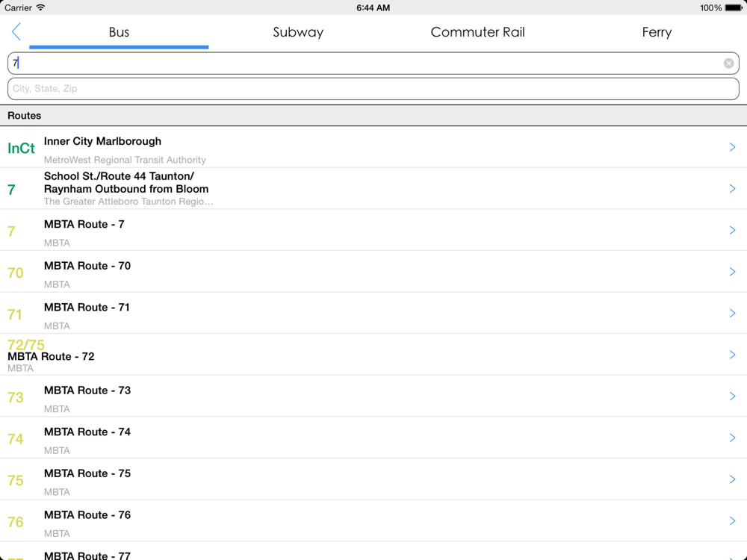Select 'The Greater Attleboro Taunton Regio…' subtitle

point(128,202)
